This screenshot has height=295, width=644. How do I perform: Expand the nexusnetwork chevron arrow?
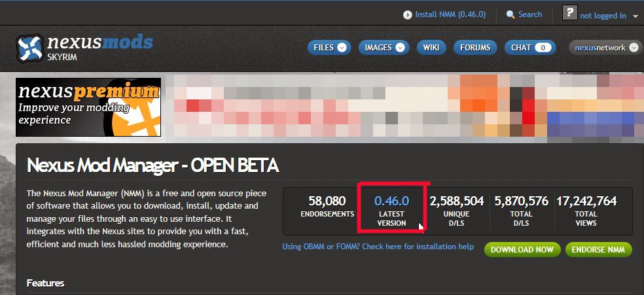[634, 48]
